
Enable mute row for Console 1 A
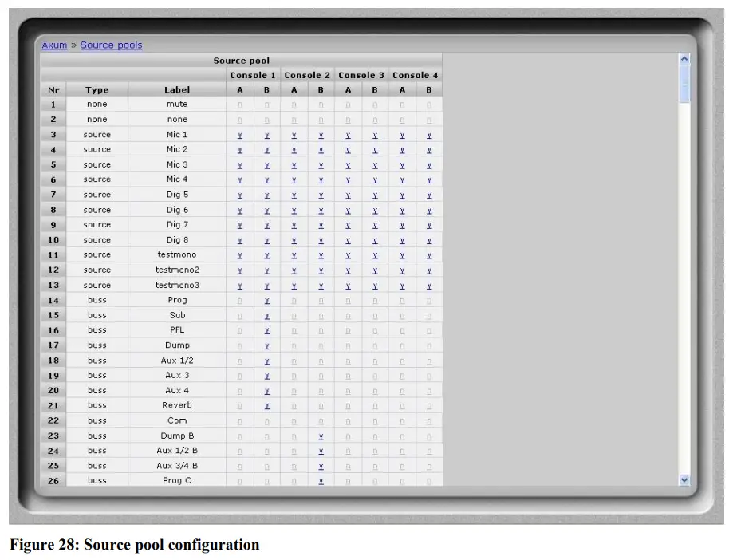coord(240,105)
